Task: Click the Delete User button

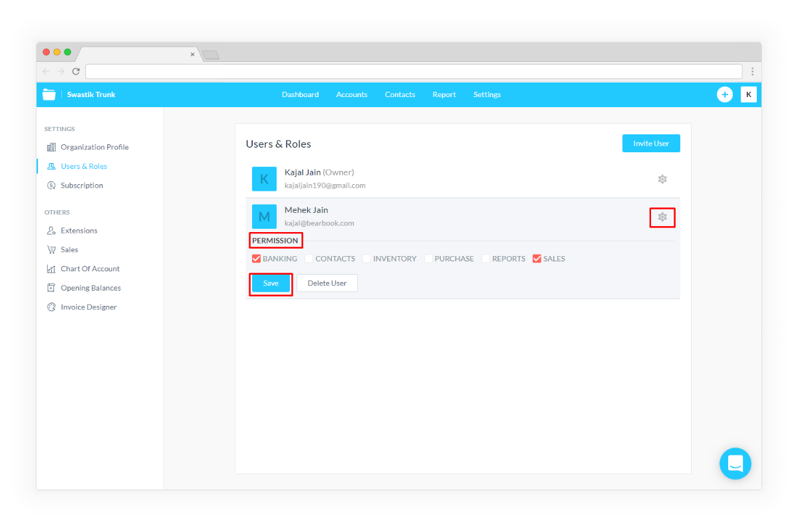Action: click(327, 283)
